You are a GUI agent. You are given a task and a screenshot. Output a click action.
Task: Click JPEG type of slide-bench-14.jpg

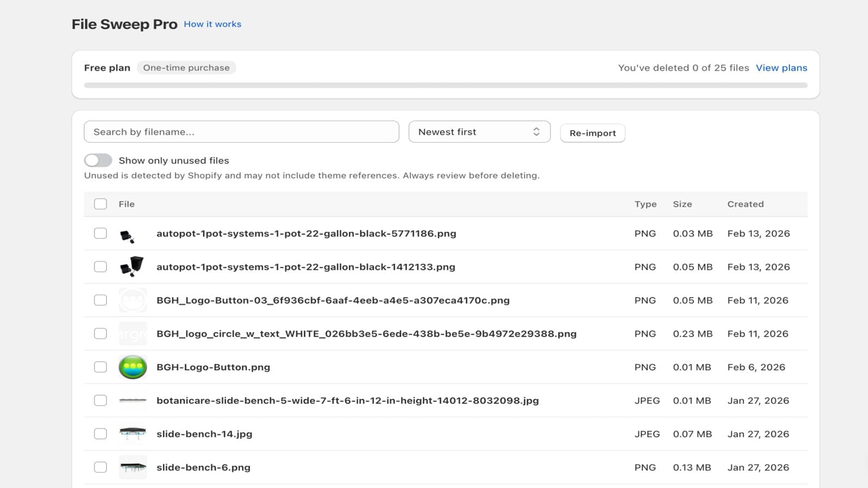pos(647,434)
